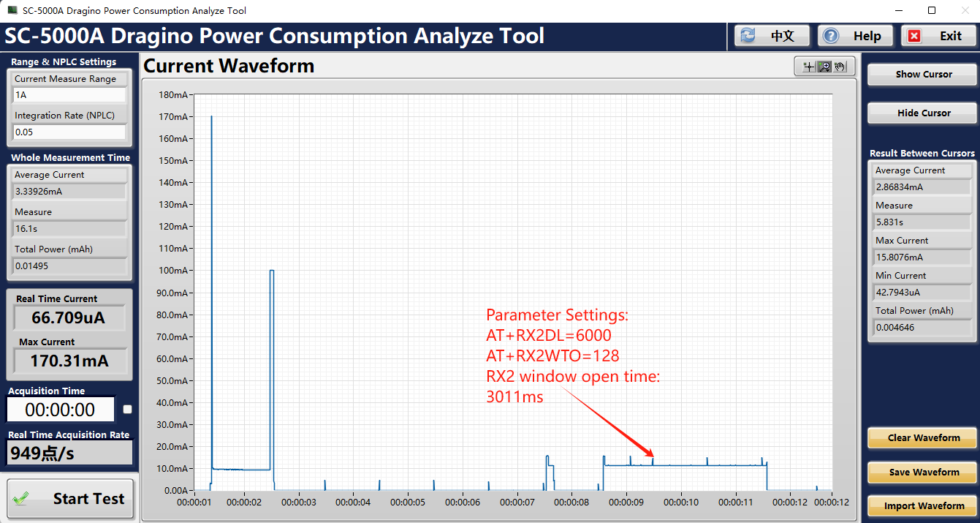Click Save Waveform
Image resolution: width=980 pixels, height=523 pixels.
[x=922, y=473]
